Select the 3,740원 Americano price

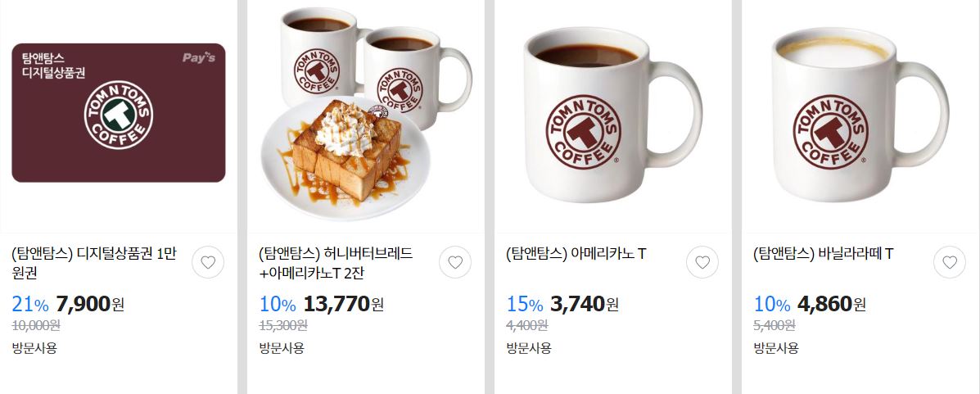click(585, 304)
